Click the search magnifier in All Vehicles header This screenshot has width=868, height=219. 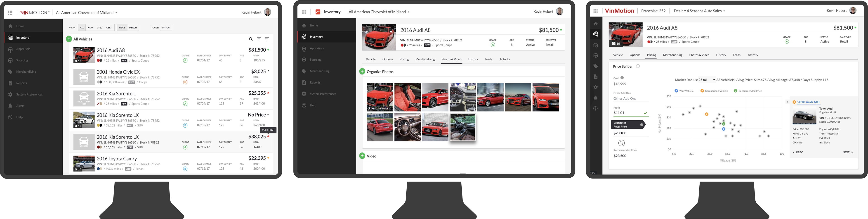click(251, 39)
